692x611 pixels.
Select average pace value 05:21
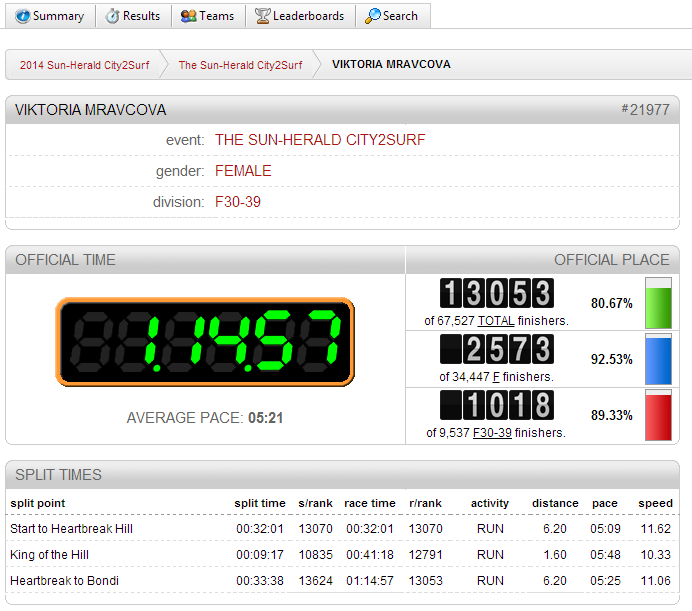[x=265, y=418]
